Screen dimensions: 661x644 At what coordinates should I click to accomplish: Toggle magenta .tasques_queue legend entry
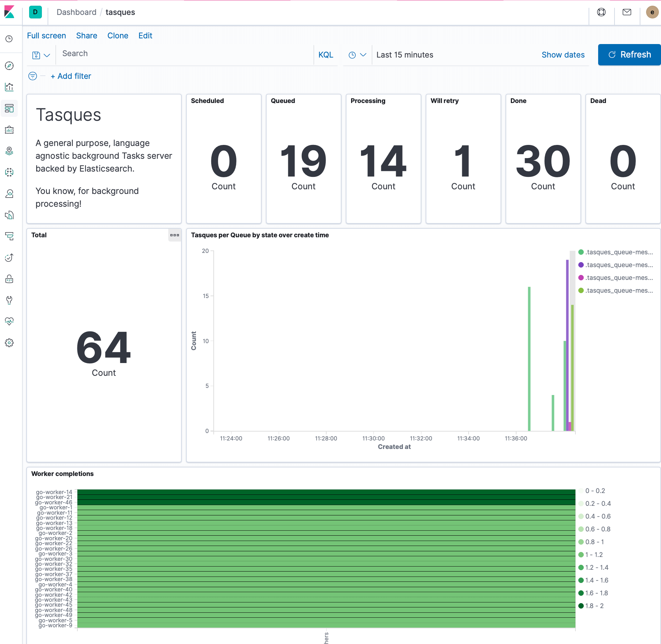616,278
